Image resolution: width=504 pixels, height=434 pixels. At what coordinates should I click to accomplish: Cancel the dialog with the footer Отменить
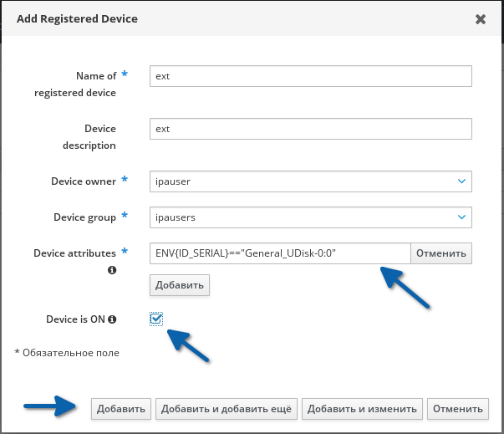coord(457,409)
